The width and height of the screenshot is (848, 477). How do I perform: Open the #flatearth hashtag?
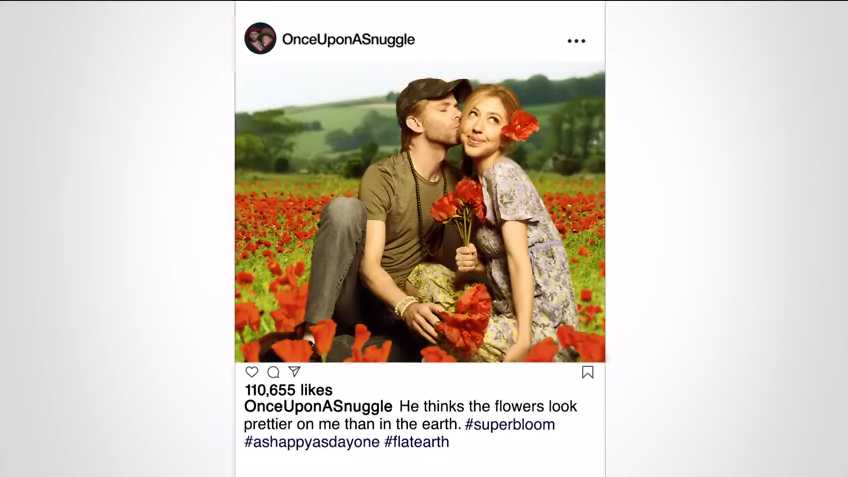(417, 441)
